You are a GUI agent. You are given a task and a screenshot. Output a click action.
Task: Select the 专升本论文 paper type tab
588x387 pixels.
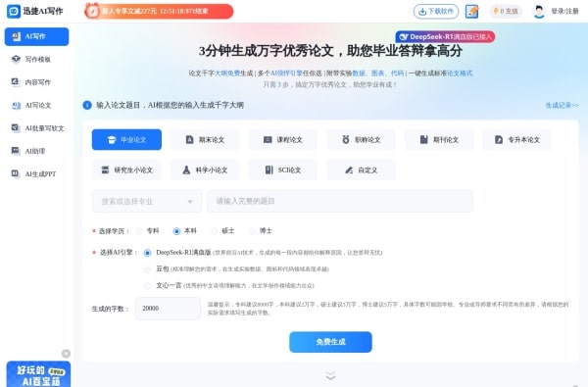tap(517, 139)
